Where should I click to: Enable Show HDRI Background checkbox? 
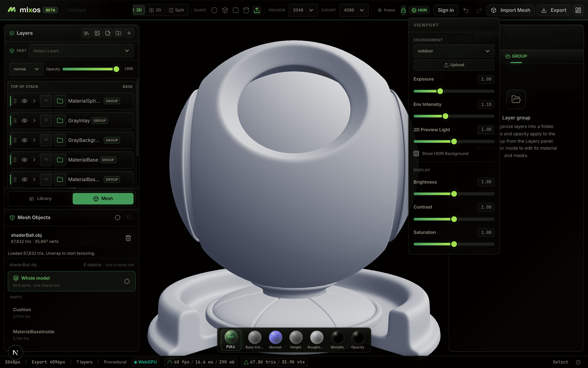point(416,154)
